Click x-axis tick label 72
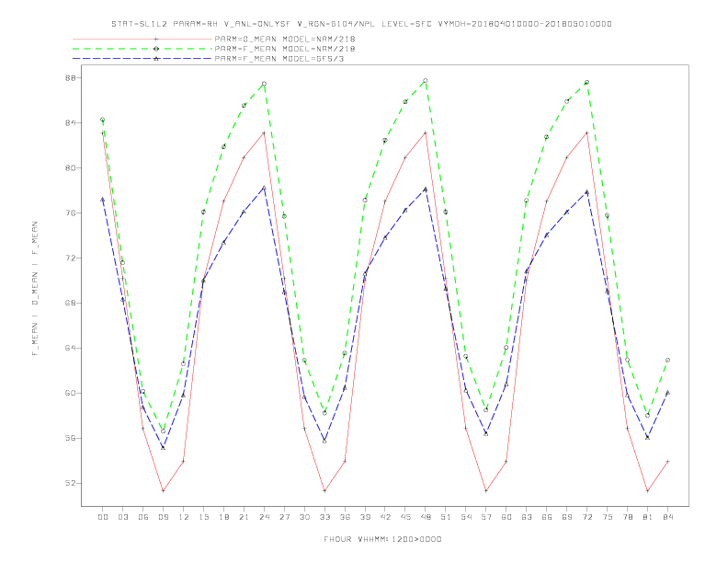 point(586,517)
